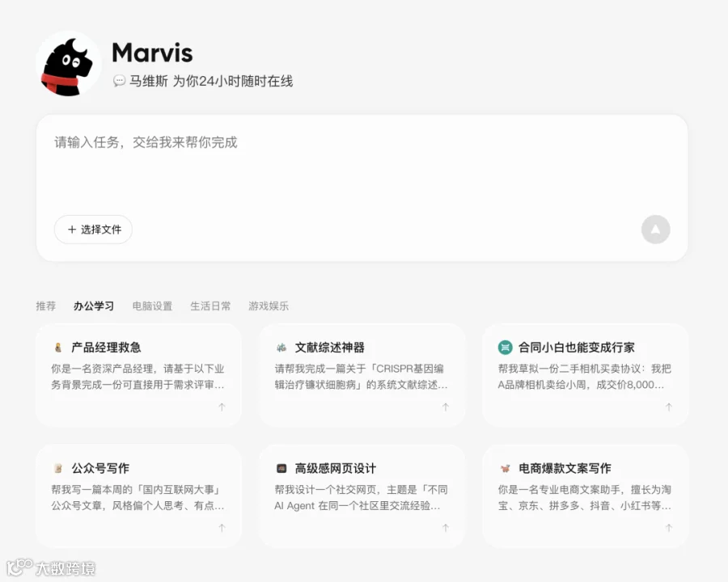Click the up arrow on 文献综述神器 card

click(x=446, y=407)
